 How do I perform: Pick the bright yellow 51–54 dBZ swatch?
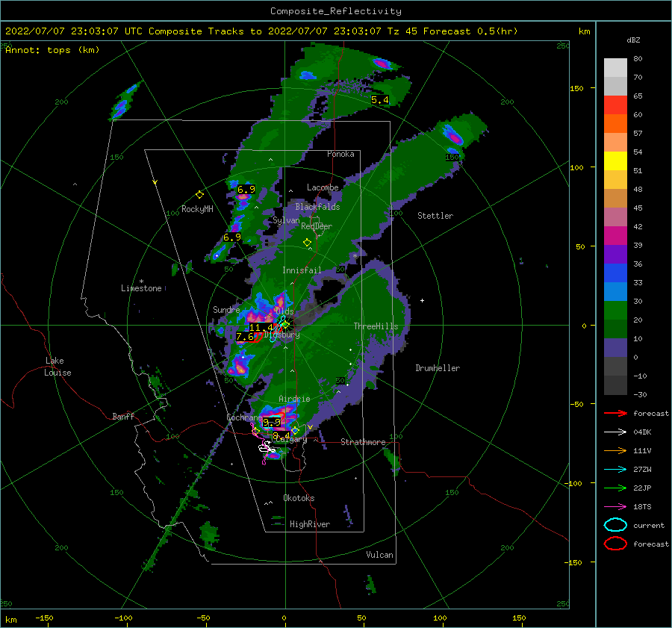(615, 161)
